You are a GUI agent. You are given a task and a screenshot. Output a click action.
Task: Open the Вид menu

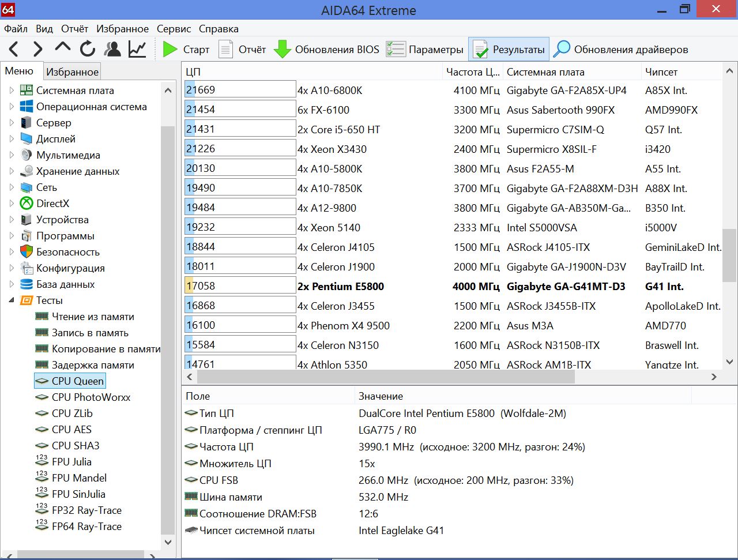click(44, 29)
